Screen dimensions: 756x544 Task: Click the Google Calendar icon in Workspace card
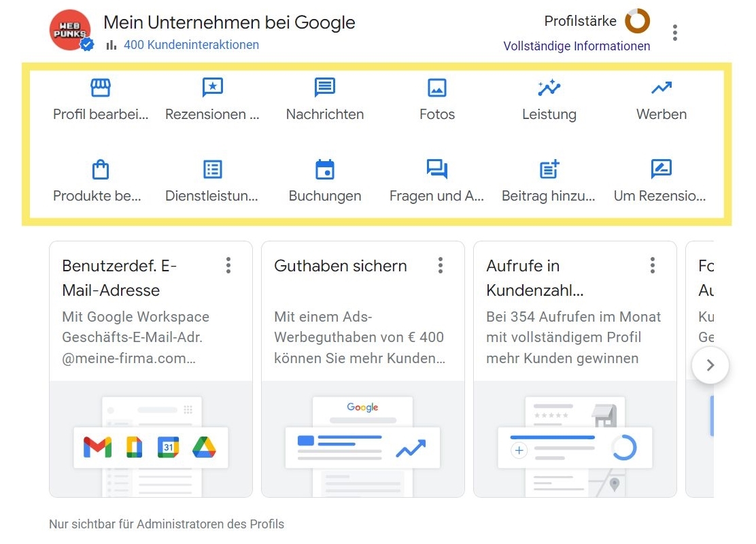[169, 447]
